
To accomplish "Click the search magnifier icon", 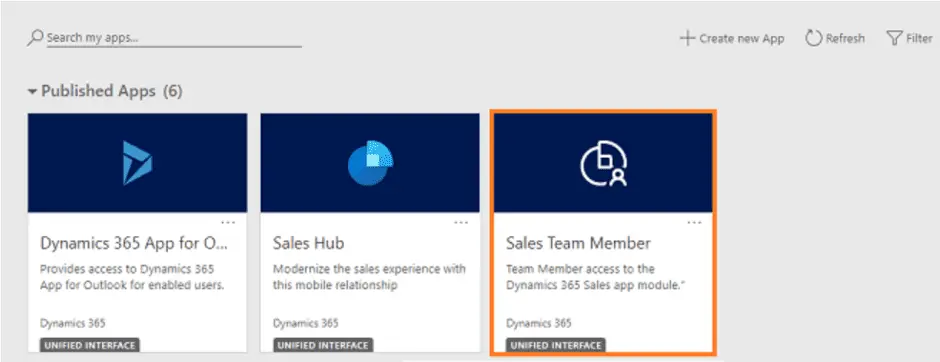I will [x=35, y=38].
